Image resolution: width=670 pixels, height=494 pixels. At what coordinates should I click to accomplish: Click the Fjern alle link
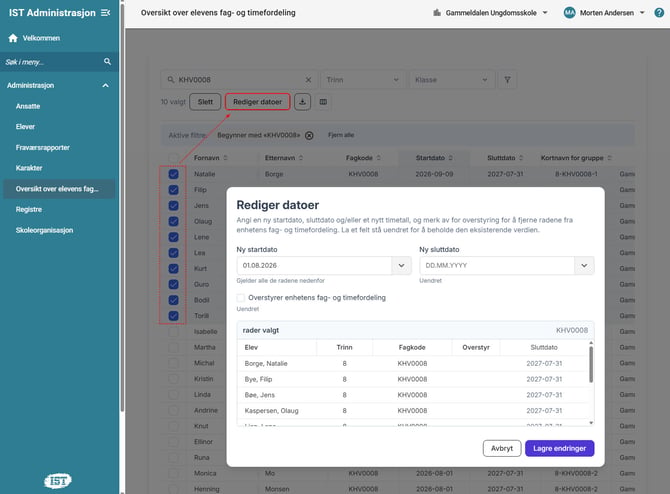point(341,135)
